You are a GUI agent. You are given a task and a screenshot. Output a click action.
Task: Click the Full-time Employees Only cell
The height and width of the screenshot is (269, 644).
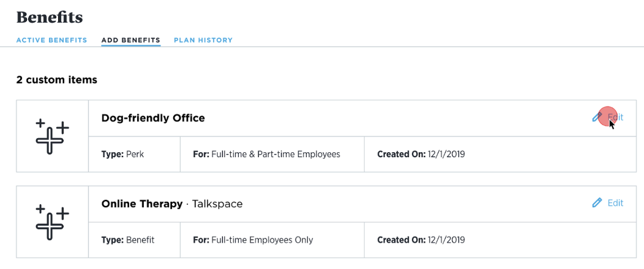point(272,240)
